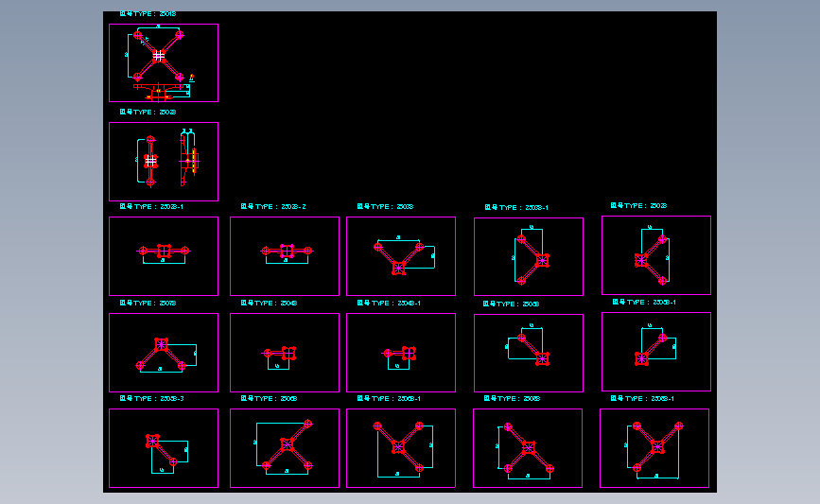Open the drawing labeled TYPE ZJ05B-3
Screen dimensions: 820x504
164,448
